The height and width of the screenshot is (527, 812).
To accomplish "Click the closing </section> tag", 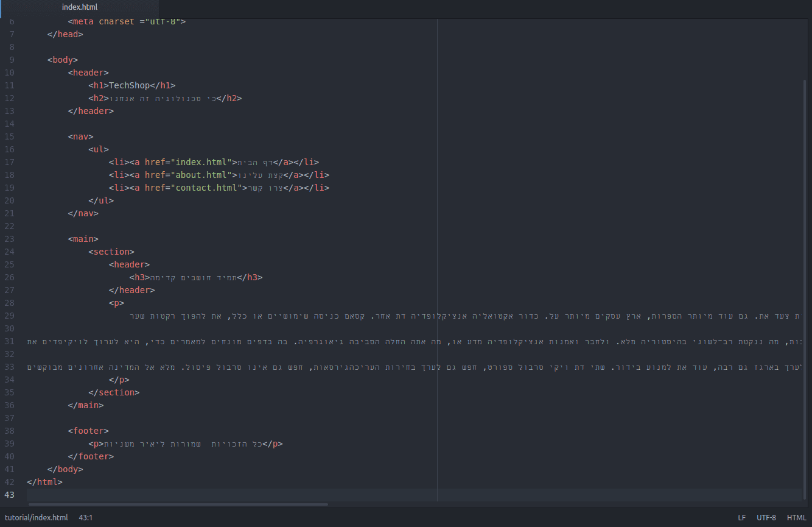I will click(114, 392).
